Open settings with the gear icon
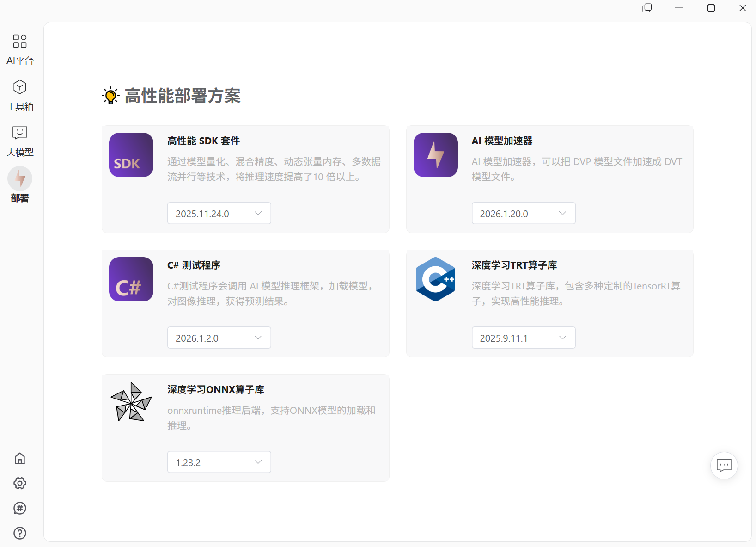The width and height of the screenshot is (756, 547). [20, 483]
